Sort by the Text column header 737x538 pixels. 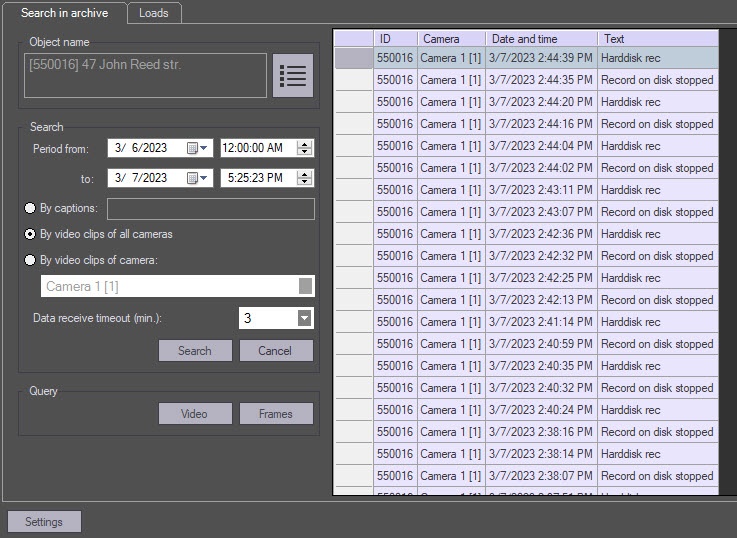[x=658, y=39]
